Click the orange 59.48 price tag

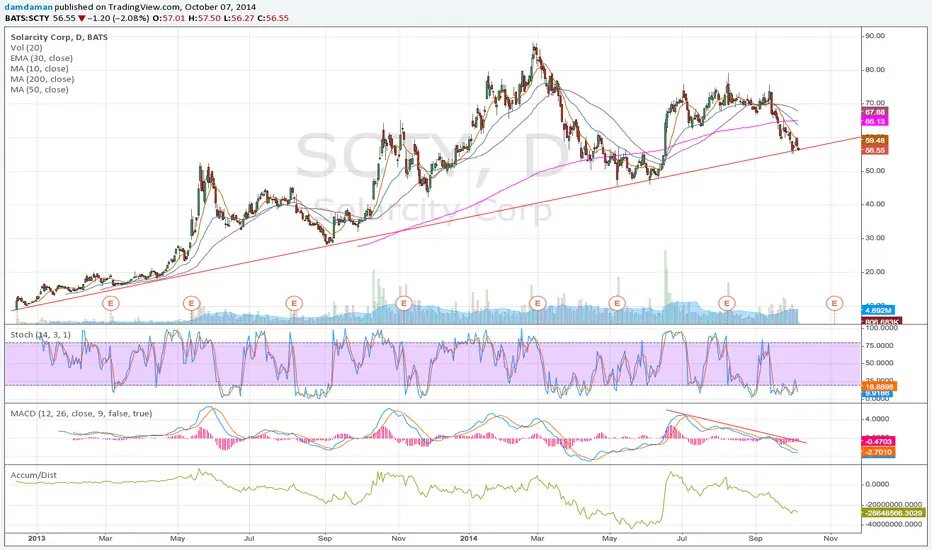coord(875,140)
